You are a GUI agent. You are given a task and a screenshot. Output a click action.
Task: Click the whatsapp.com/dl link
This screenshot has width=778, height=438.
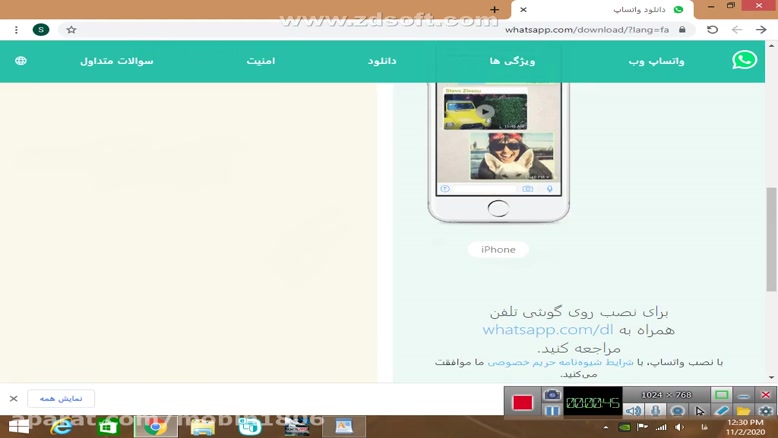548,330
